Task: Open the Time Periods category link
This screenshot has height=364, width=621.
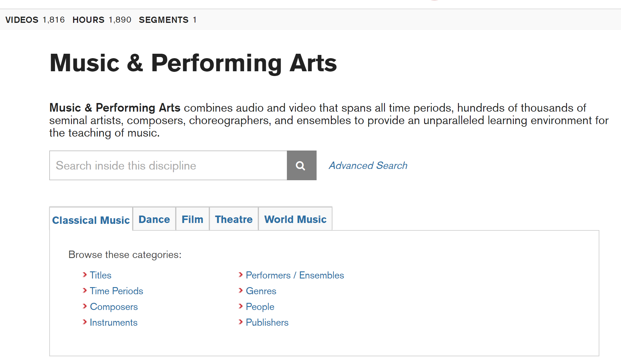Action: (116, 291)
